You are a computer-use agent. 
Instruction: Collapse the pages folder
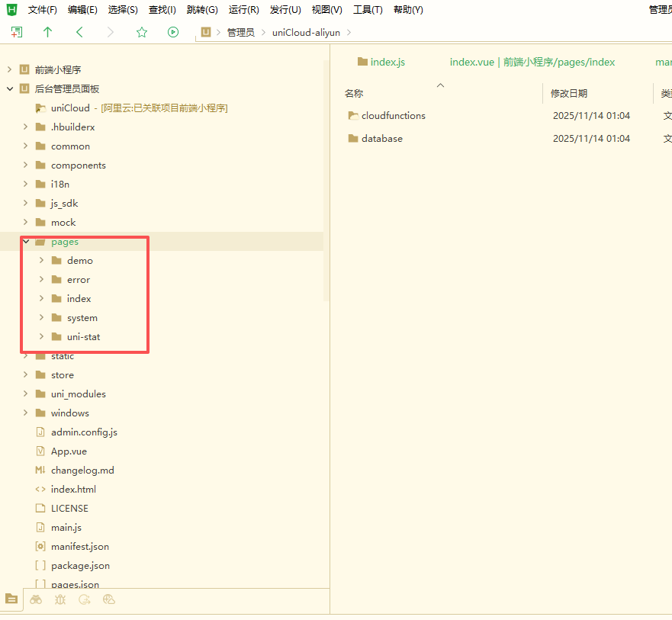(x=26, y=242)
